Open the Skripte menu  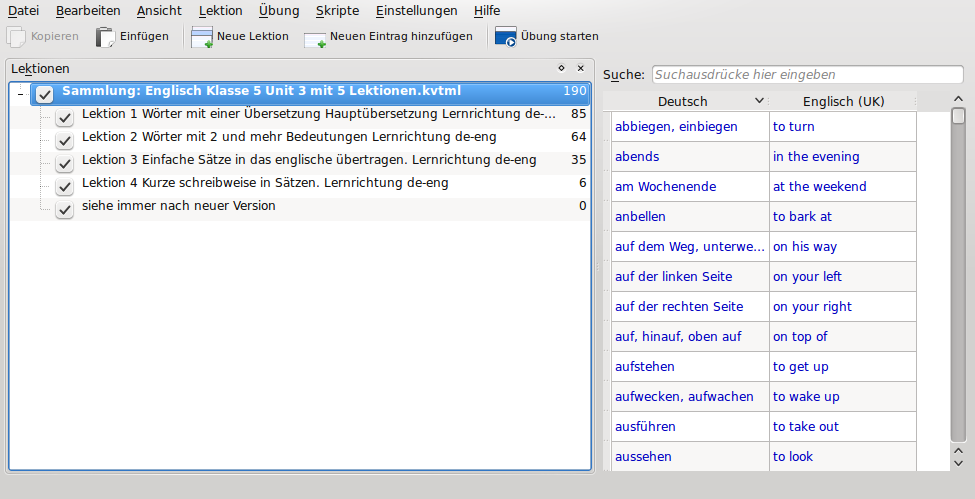click(x=338, y=11)
